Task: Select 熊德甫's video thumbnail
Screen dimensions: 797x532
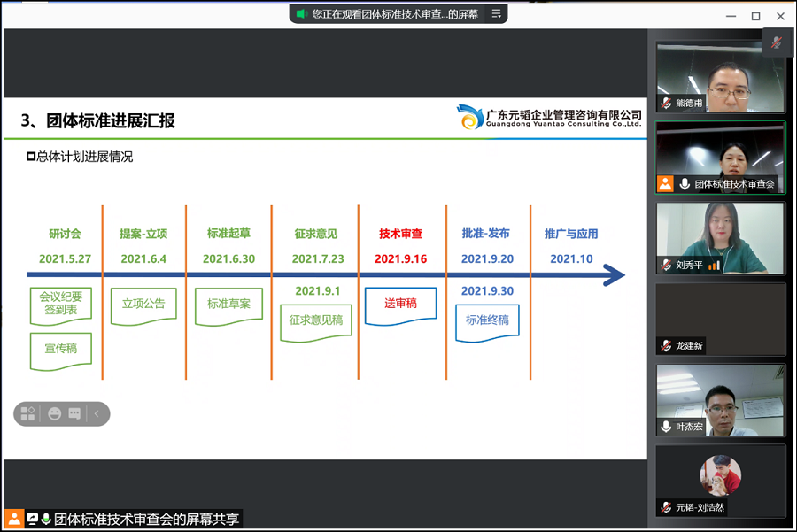Action: pyautogui.click(x=720, y=78)
